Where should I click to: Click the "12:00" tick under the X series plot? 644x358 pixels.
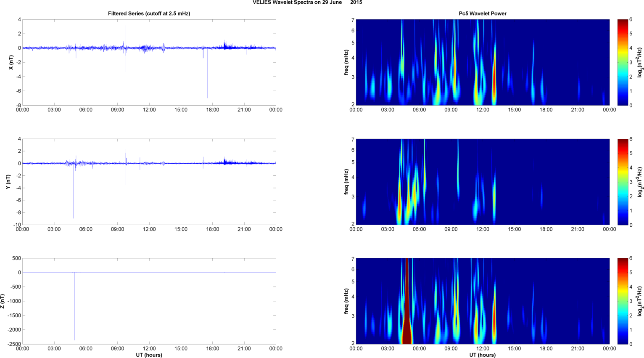[149, 110]
